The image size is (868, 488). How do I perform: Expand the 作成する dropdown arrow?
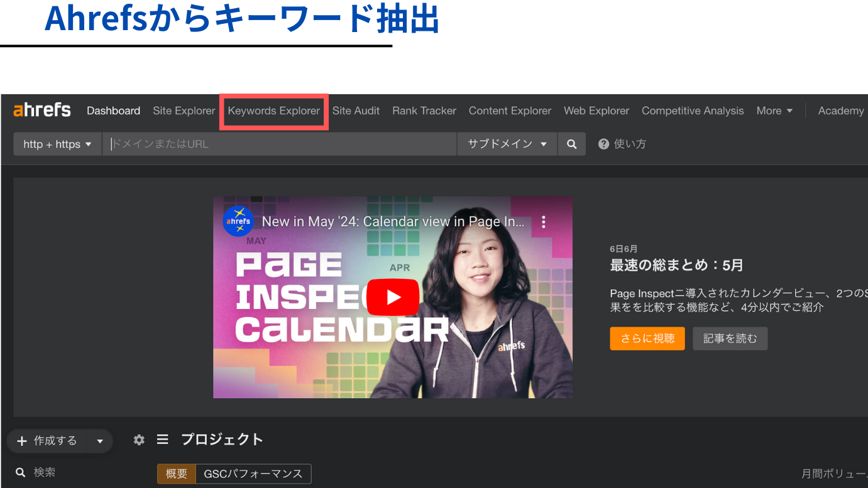click(x=100, y=441)
